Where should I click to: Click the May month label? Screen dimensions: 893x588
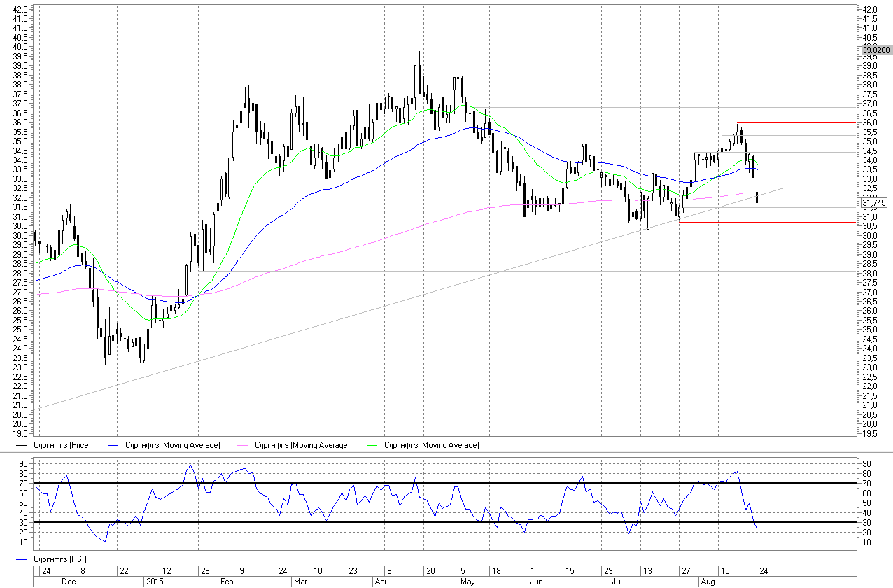[x=467, y=581]
